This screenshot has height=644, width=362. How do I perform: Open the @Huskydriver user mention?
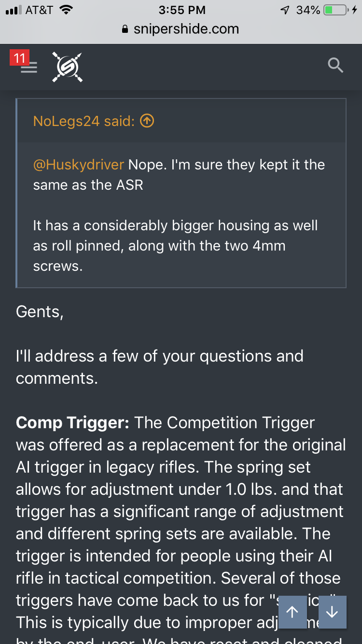[79, 165]
